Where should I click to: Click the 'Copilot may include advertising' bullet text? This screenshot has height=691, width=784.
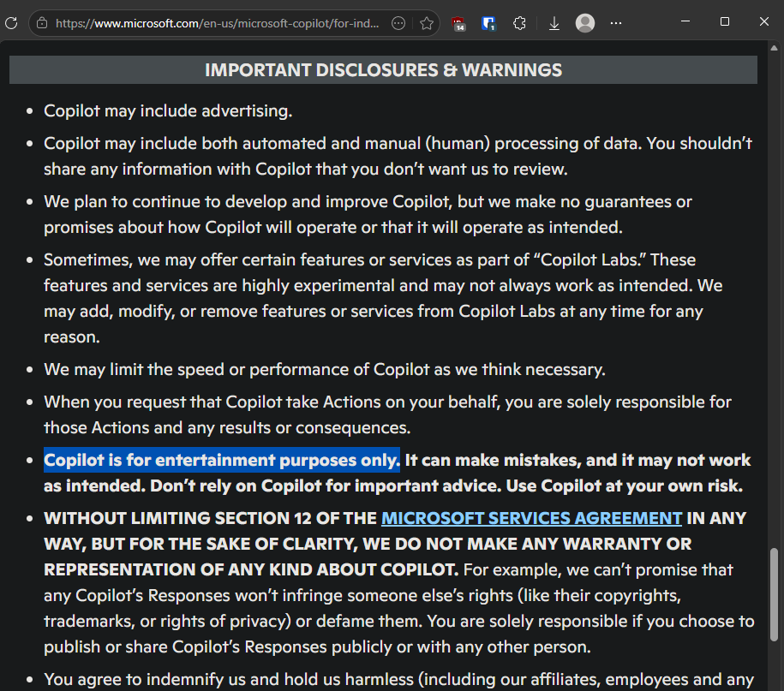[x=168, y=110]
